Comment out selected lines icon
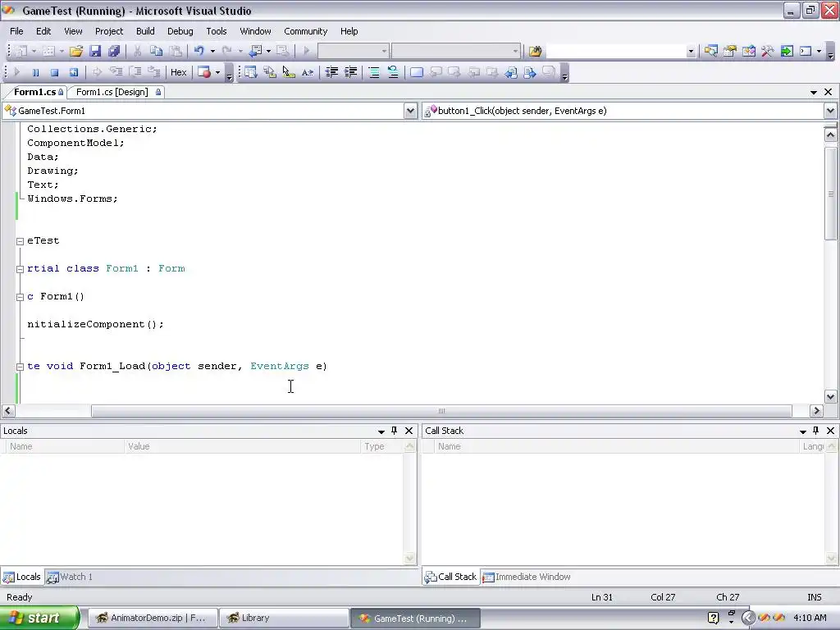This screenshot has width=840, height=630. coord(374,72)
